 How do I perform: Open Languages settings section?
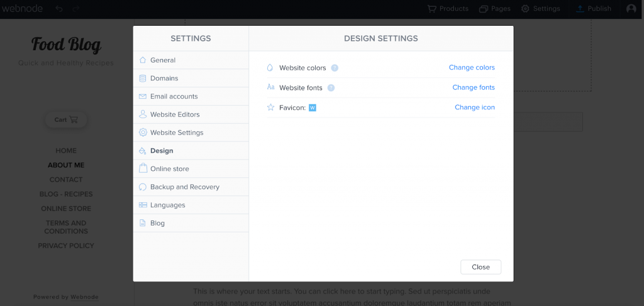(167, 205)
